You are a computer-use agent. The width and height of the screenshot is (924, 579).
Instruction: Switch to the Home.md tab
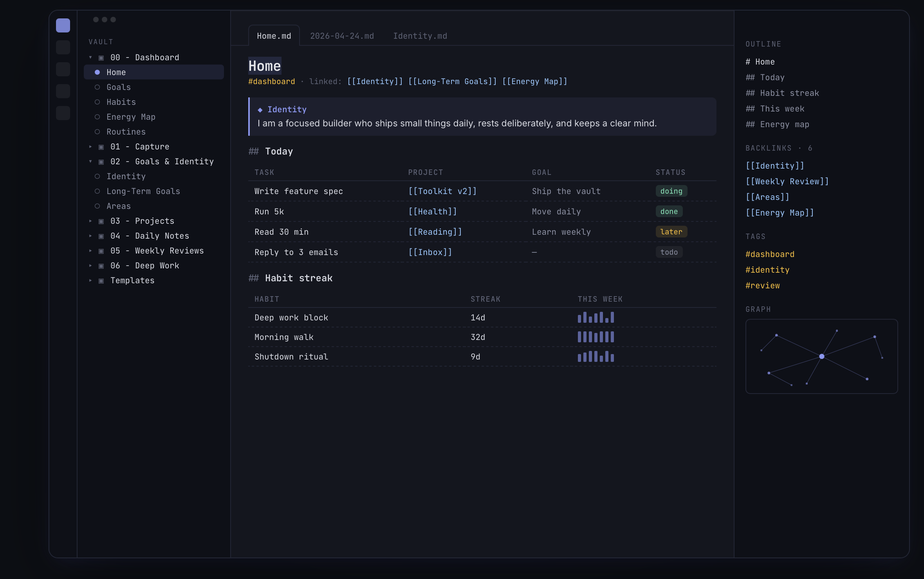(x=274, y=36)
